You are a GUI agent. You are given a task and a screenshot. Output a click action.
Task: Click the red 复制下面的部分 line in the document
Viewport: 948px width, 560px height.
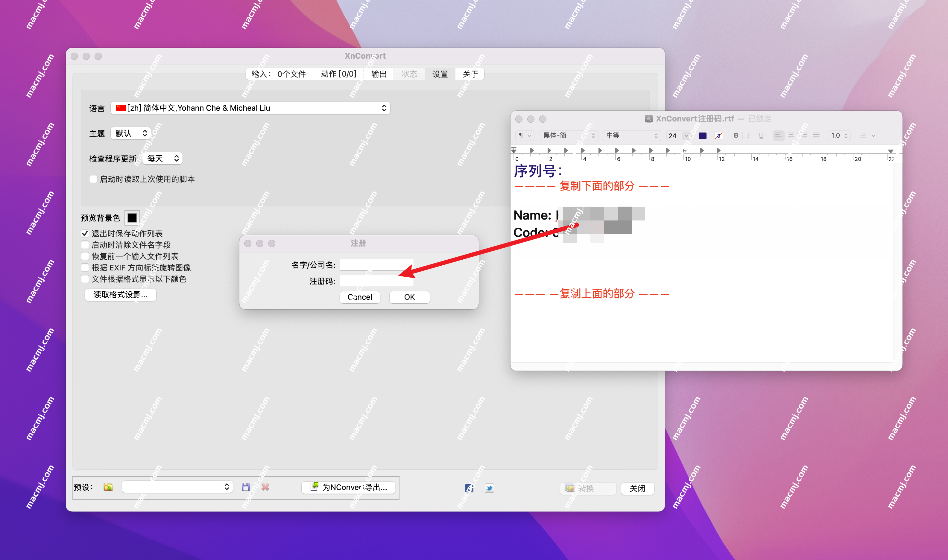(591, 186)
